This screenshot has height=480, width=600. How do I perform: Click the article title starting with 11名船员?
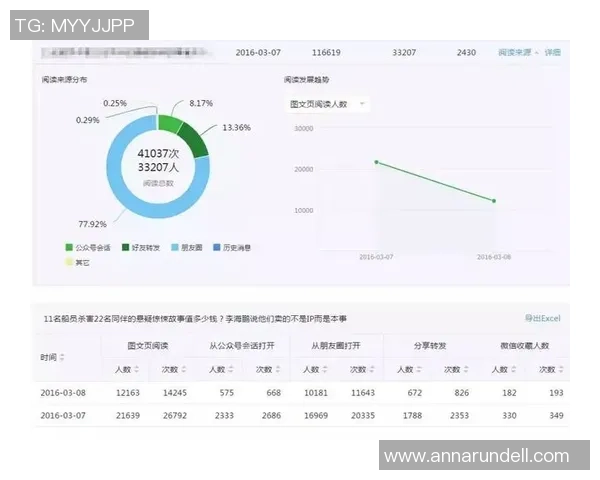click(x=195, y=319)
